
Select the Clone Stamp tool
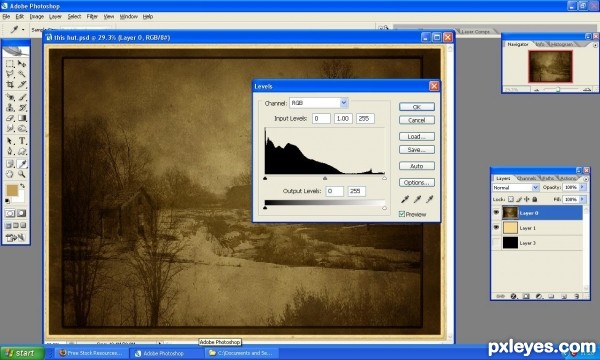(x=10, y=108)
